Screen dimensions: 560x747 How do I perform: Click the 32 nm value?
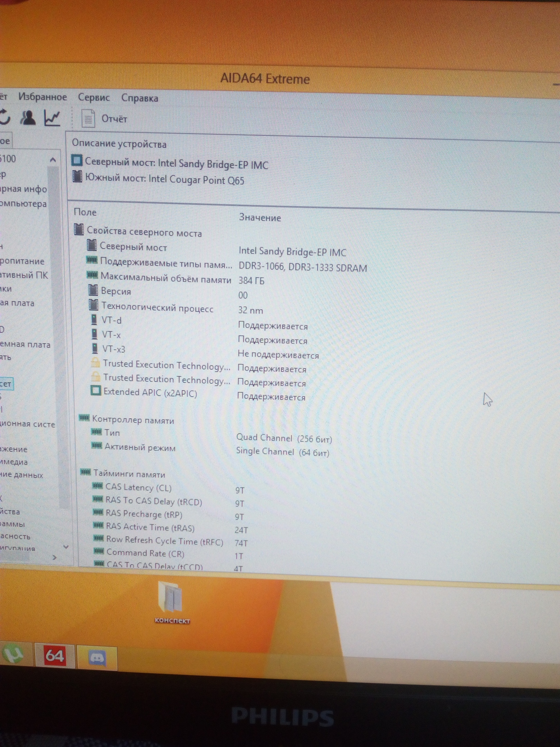[x=250, y=310]
